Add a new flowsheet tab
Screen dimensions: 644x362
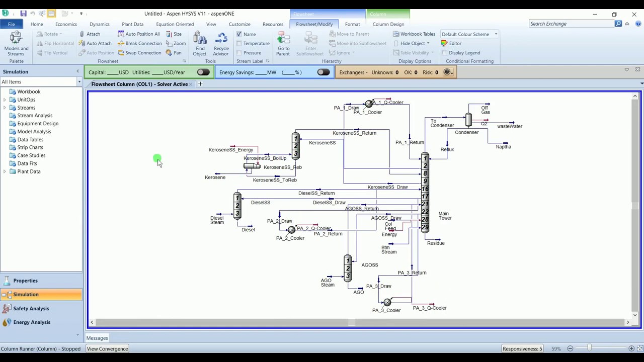[x=200, y=84]
